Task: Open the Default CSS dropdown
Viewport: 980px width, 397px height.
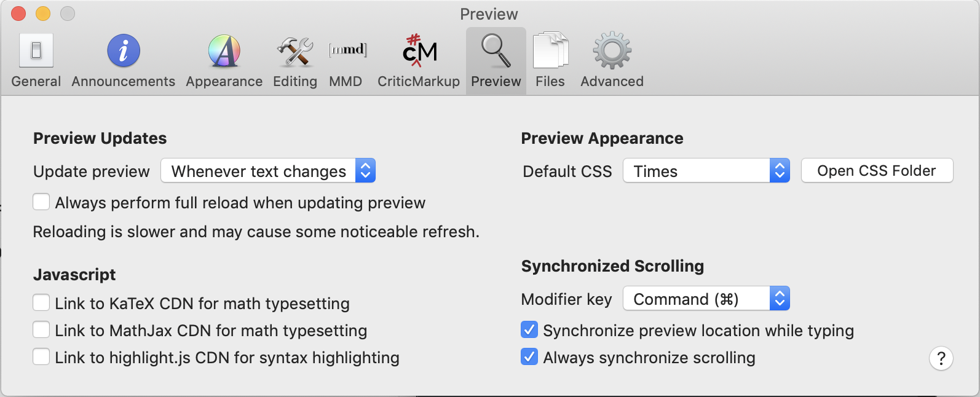Action: (x=706, y=171)
